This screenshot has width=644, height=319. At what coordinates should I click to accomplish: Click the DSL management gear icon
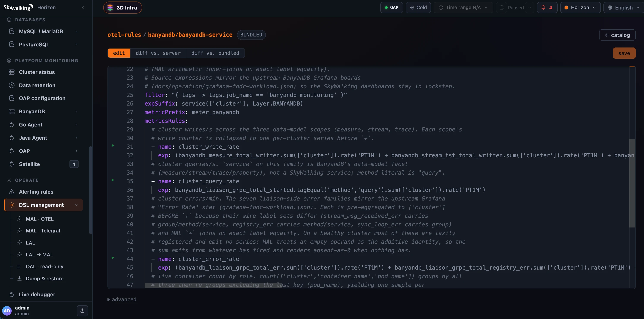click(11, 205)
